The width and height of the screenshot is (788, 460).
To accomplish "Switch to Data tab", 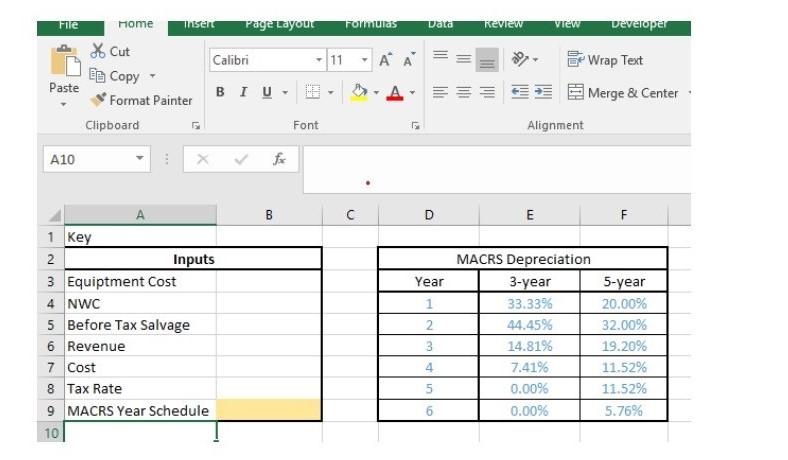I will click(x=441, y=24).
